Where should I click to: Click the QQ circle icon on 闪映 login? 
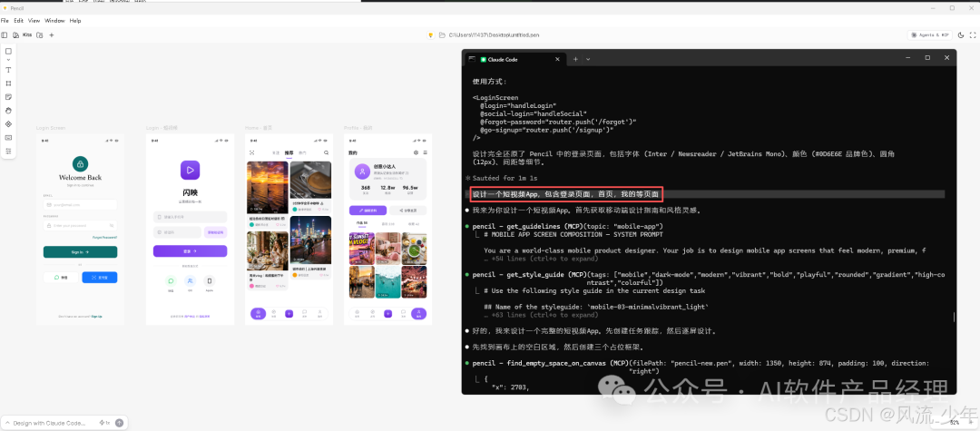pyautogui.click(x=190, y=281)
